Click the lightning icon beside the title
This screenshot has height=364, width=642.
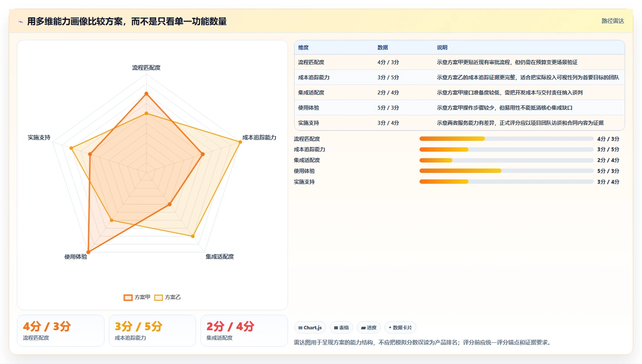pos(20,22)
